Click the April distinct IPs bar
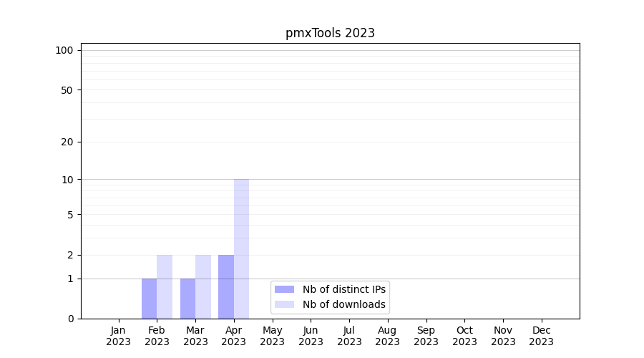This screenshot has width=644, height=358. point(226,286)
